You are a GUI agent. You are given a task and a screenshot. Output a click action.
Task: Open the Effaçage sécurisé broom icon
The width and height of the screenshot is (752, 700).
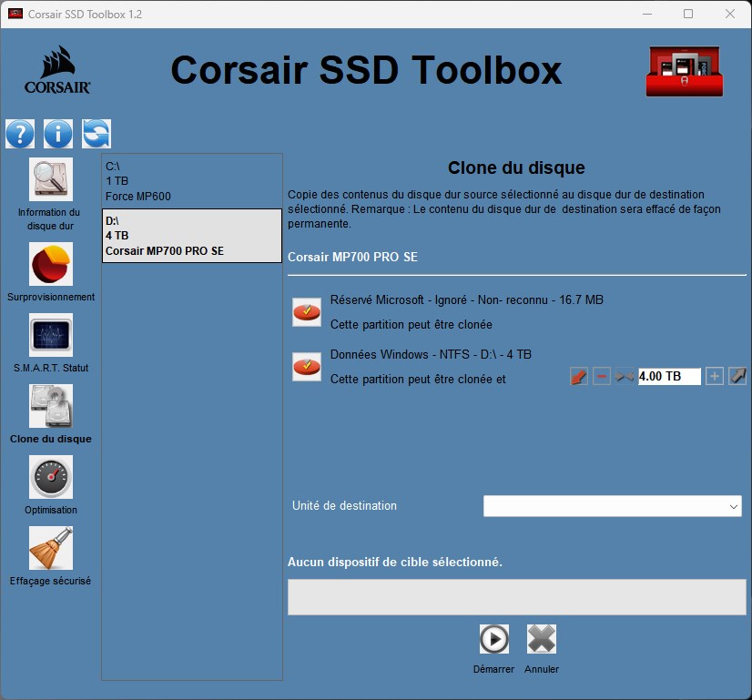pos(51,548)
